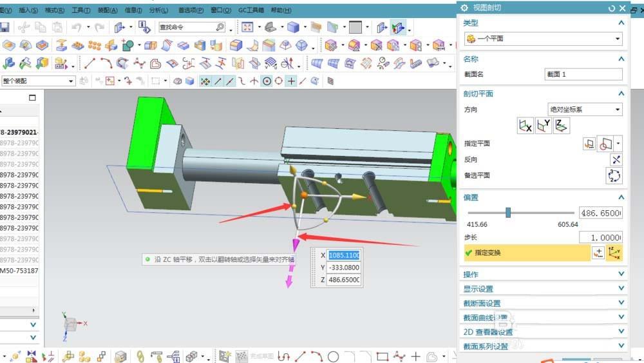The image size is (644, 363).
Task: Click the point dialog icon beside 指定变换
Action: pyautogui.click(x=598, y=253)
